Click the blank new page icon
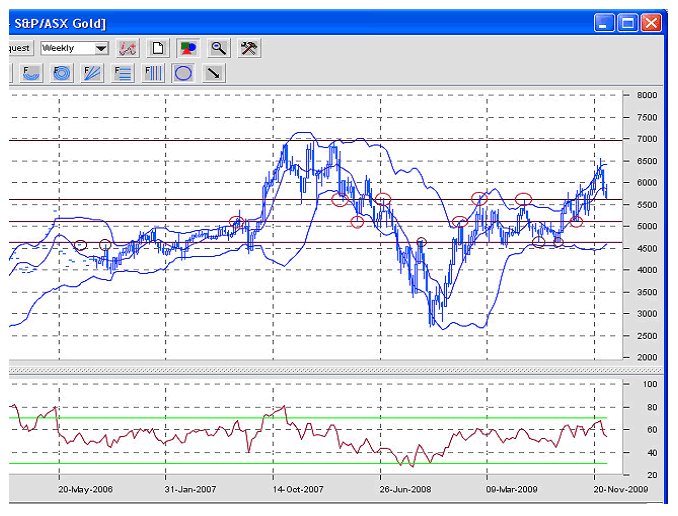 pyautogui.click(x=157, y=47)
